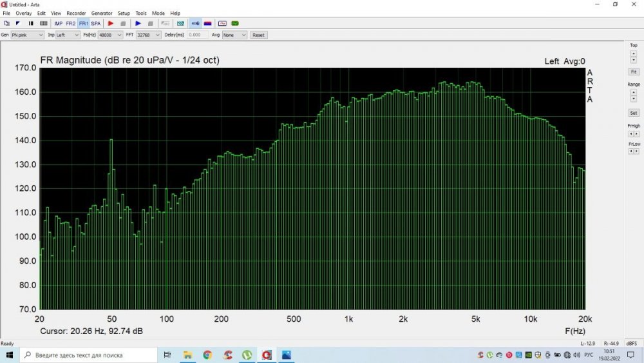The height and width of the screenshot is (363, 644).
Task: Click the Windows taskbar search field
Action: (x=89, y=355)
